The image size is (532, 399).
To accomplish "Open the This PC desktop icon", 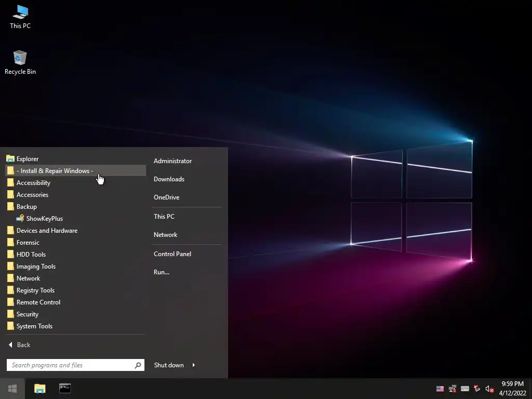I will pos(20,17).
